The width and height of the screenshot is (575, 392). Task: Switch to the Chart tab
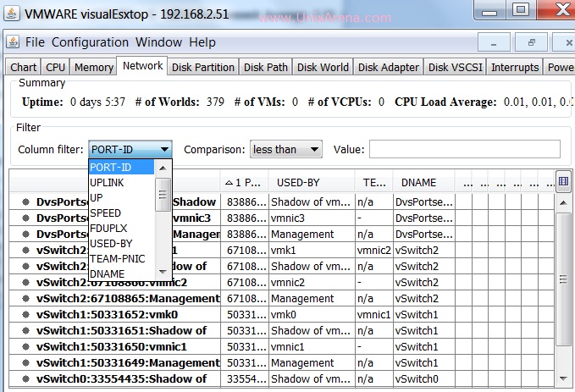click(x=23, y=67)
